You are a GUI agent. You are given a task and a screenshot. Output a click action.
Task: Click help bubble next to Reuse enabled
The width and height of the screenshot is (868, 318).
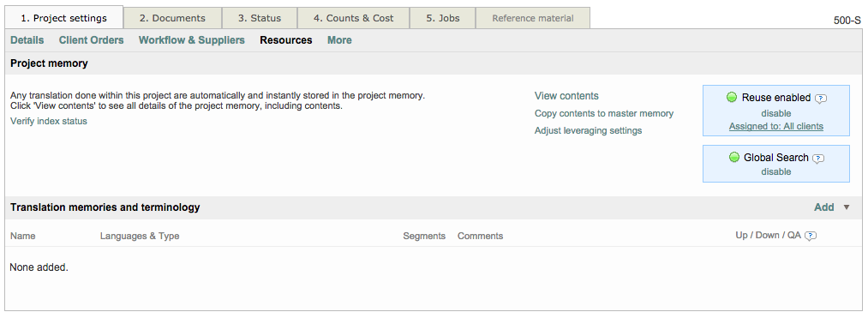821,99
